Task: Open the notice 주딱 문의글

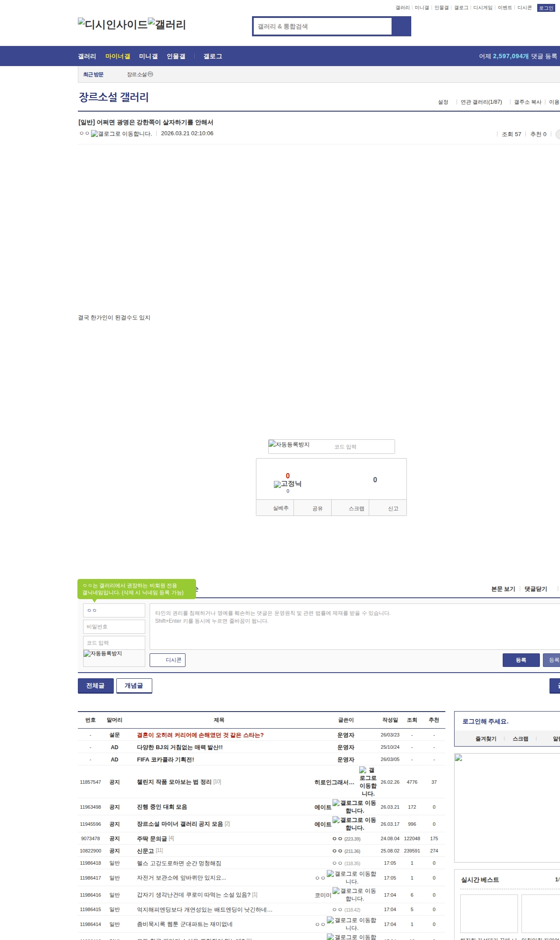Action: click(x=152, y=838)
